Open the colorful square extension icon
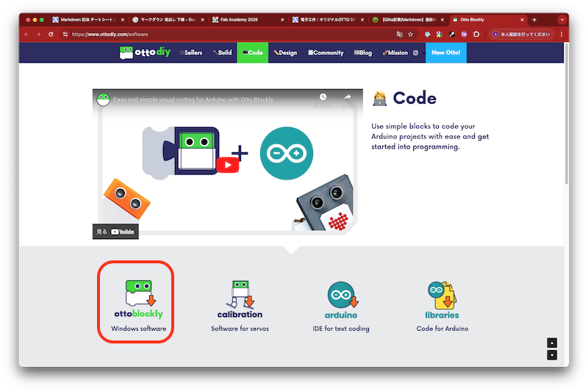 coord(439,34)
